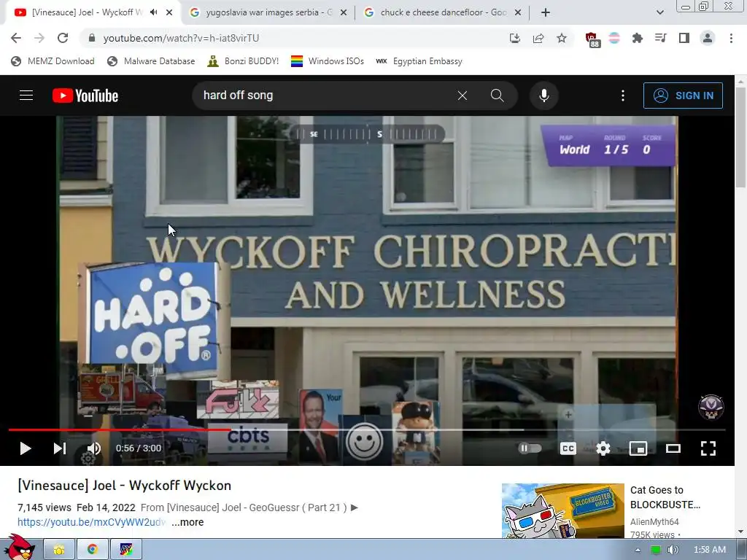Toggle the autoplay switch
Viewport: 747px width, 560px height.
point(530,448)
